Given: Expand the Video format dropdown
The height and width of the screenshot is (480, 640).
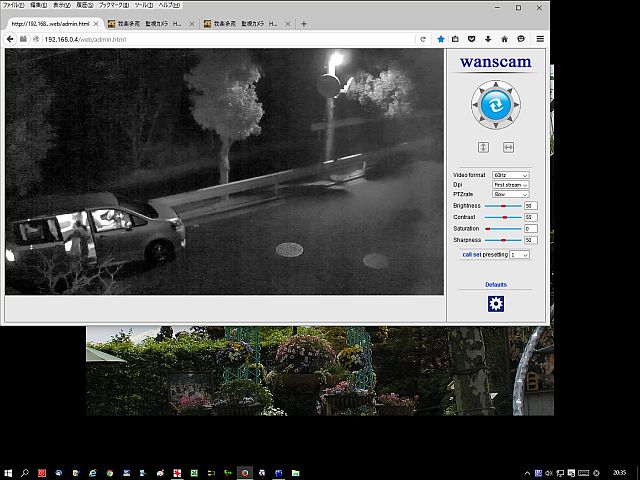Looking at the screenshot, I should (510, 175).
